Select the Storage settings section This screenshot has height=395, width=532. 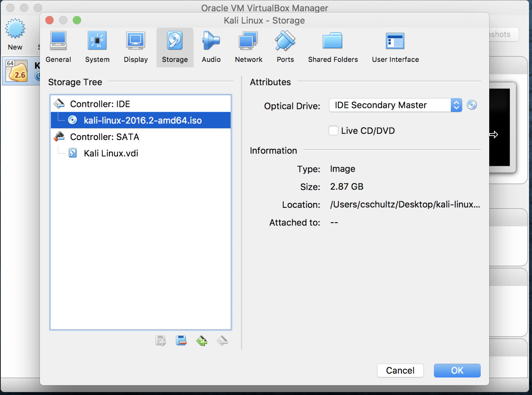coord(175,48)
